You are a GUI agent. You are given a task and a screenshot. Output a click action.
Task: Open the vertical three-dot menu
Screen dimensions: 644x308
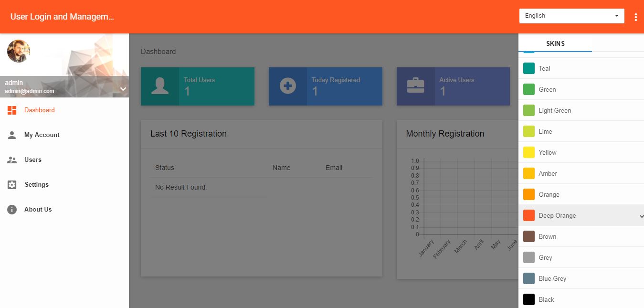(x=635, y=17)
